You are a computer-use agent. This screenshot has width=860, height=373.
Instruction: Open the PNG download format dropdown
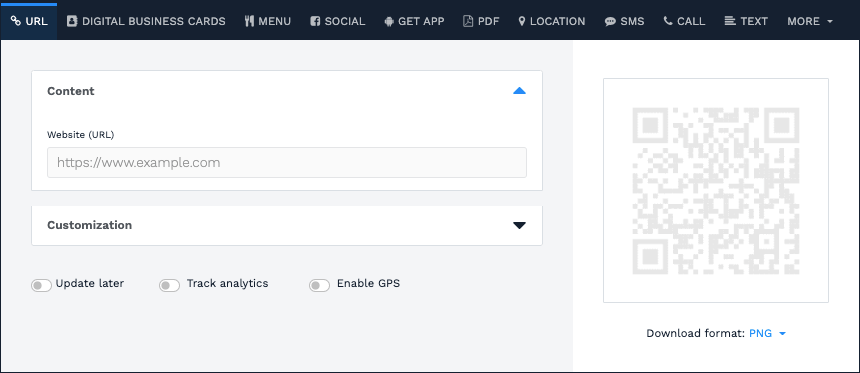pyautogui.click(x=768, y=333)
